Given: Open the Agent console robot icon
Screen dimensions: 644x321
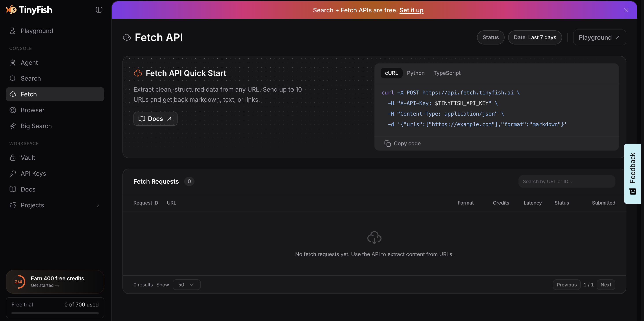Looking at the screenshot, I should [x=13, y=63].
